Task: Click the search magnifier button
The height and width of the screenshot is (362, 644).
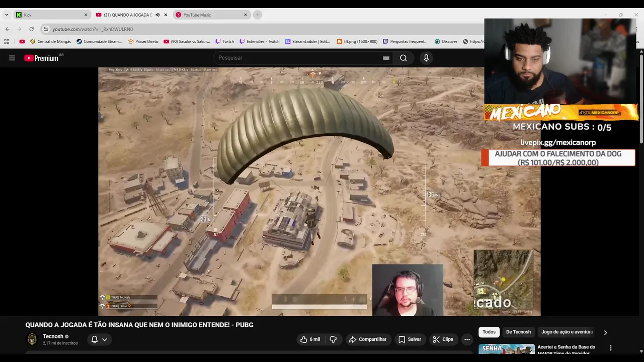Action: click(404, 58)
